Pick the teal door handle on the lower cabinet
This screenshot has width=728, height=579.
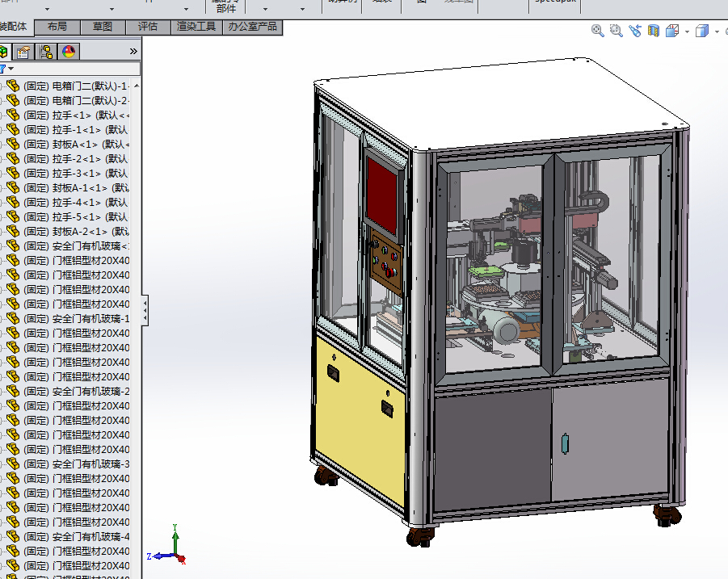(565, 443)
